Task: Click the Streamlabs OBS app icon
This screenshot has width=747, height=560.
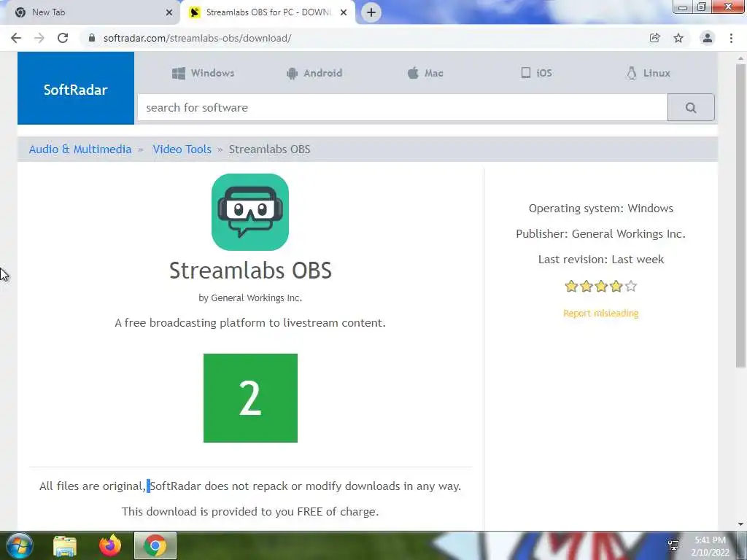Action: click(x=250, y=212)
